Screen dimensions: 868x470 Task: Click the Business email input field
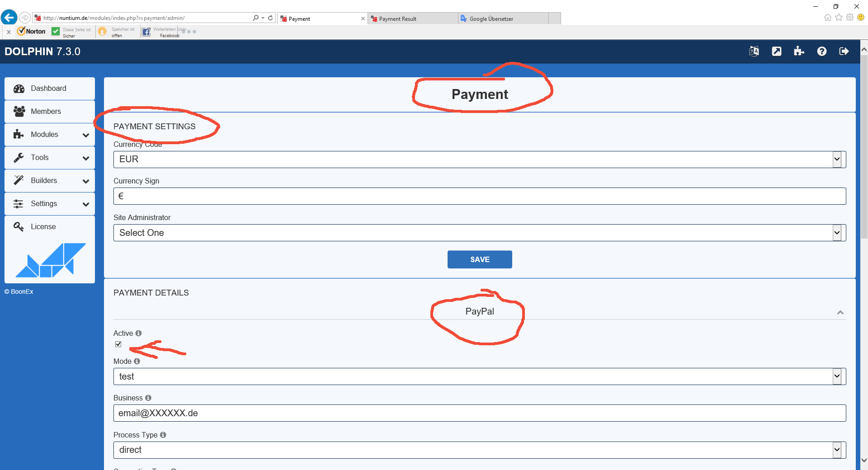pos(480,413)
